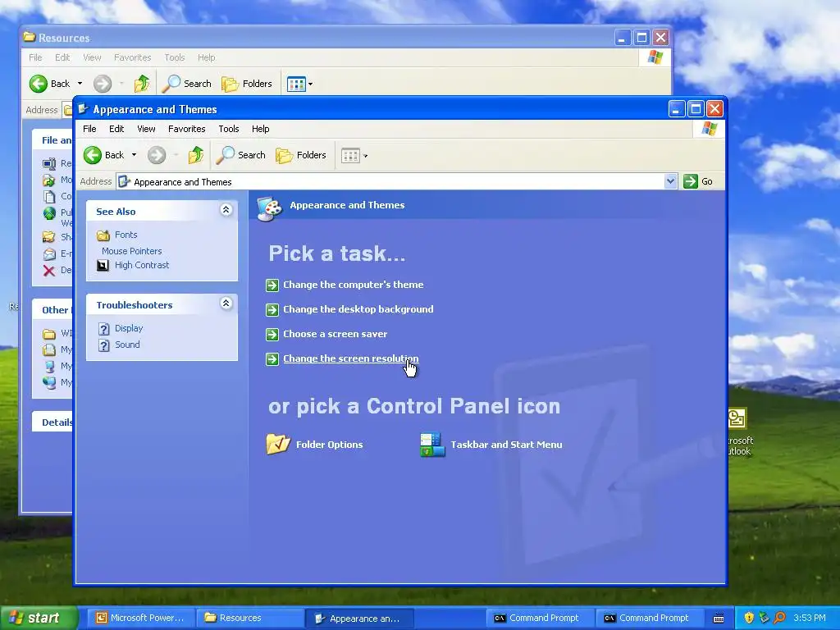
Task: Open Mouse Pointers link under See Also
Action: [132, 251]
